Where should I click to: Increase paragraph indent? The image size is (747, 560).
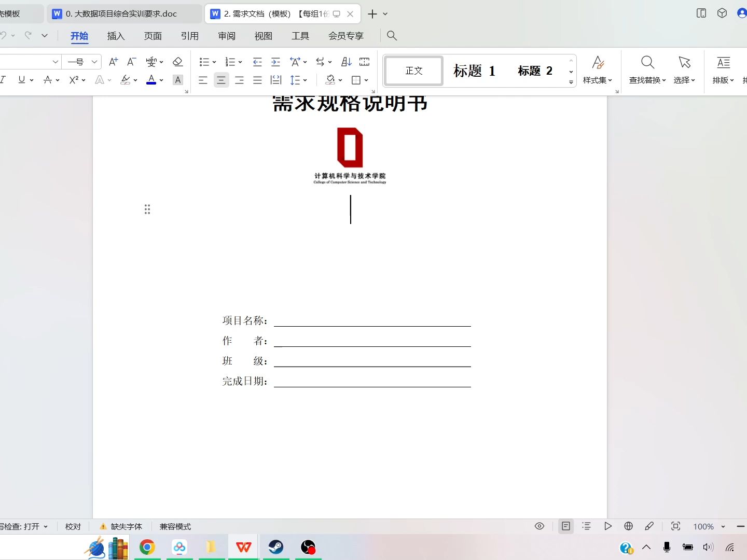[275, 62]
